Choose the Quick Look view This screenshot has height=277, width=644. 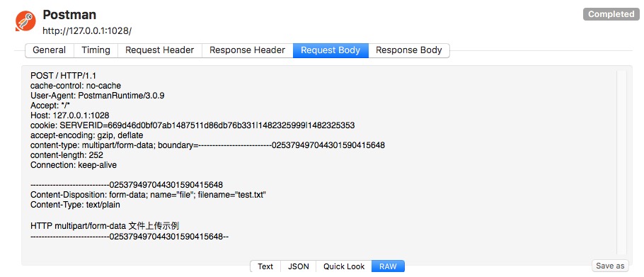tap(344, 266)
